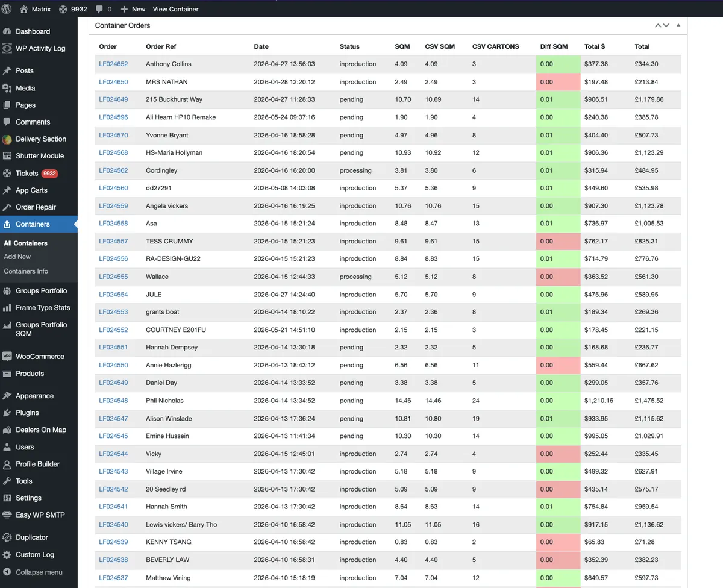Click the red Diff SQM cell for MRS NATHAN

point(559,82)
